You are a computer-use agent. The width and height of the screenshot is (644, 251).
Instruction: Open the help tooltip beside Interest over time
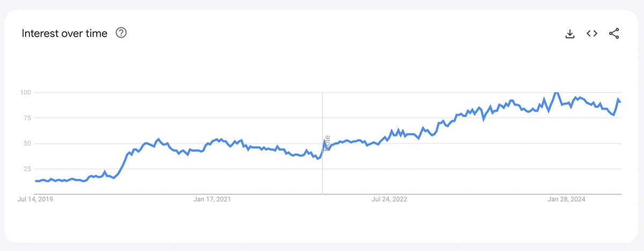click(121, 33)
